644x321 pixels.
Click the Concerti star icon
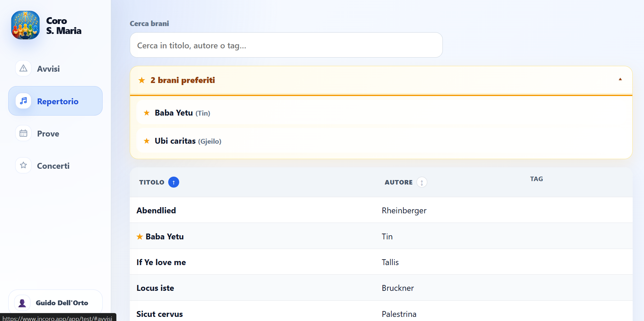tap(23, 165)
